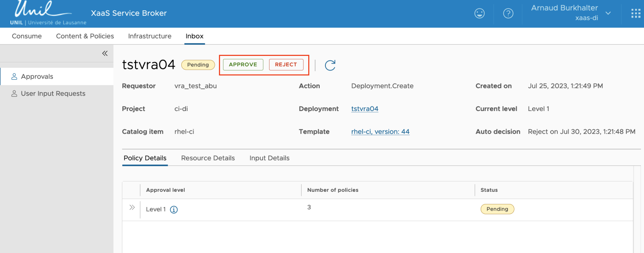Open the Consume tab

click(x=27, y=36)
